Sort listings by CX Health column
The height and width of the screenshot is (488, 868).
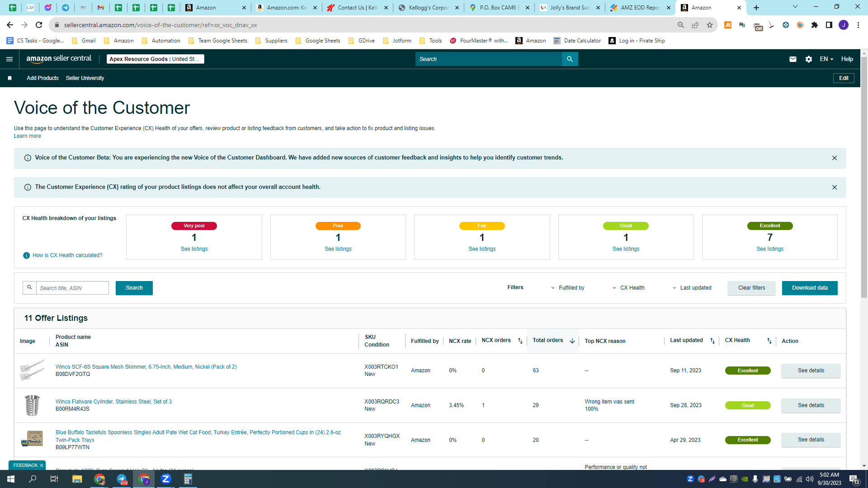click(x=769, y=341)
